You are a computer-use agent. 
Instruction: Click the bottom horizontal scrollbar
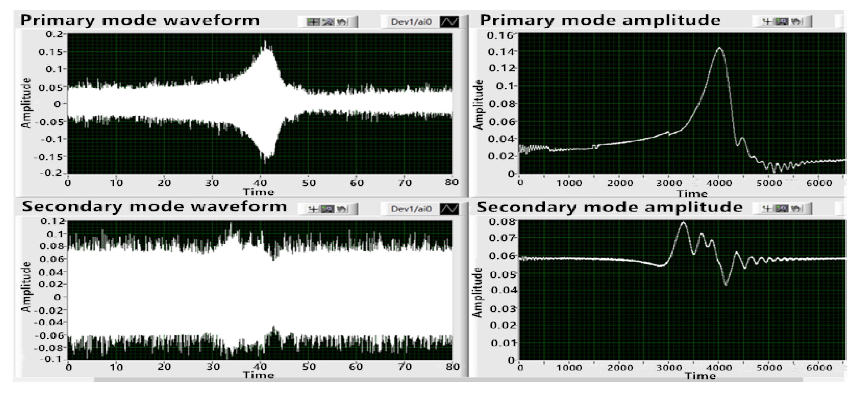[448, 379]
